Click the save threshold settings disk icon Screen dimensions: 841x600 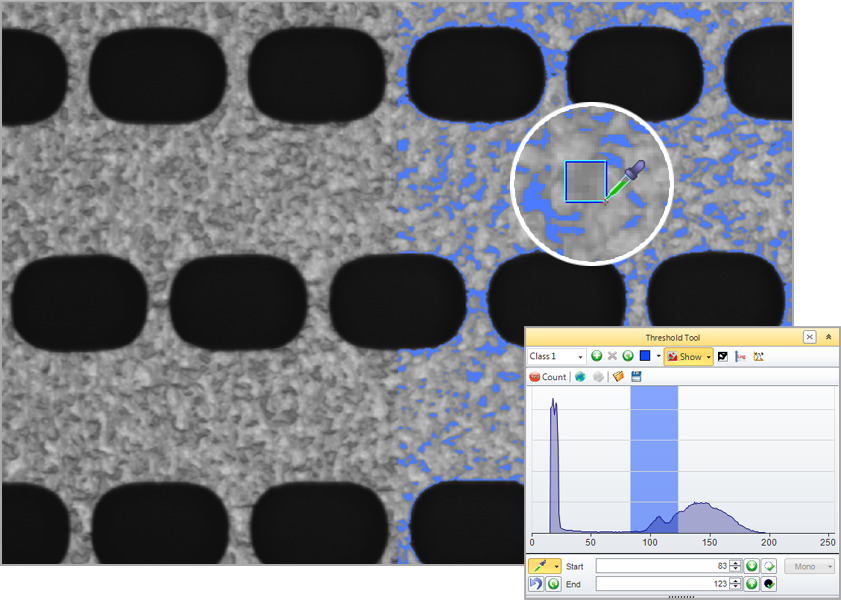637,377
